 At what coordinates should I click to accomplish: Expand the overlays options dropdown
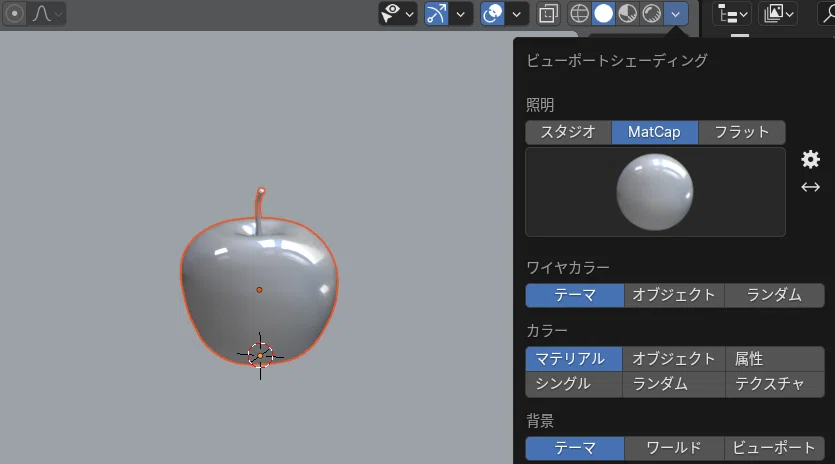pyautogui.click(x=516, y=14)
